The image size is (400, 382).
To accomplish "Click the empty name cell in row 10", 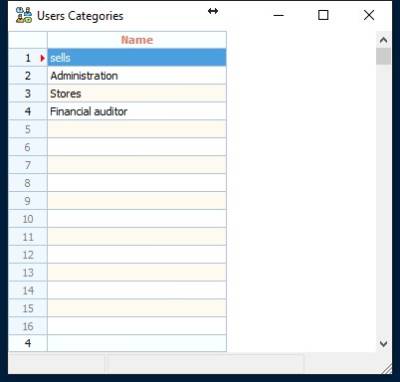I will click(137, 219).
